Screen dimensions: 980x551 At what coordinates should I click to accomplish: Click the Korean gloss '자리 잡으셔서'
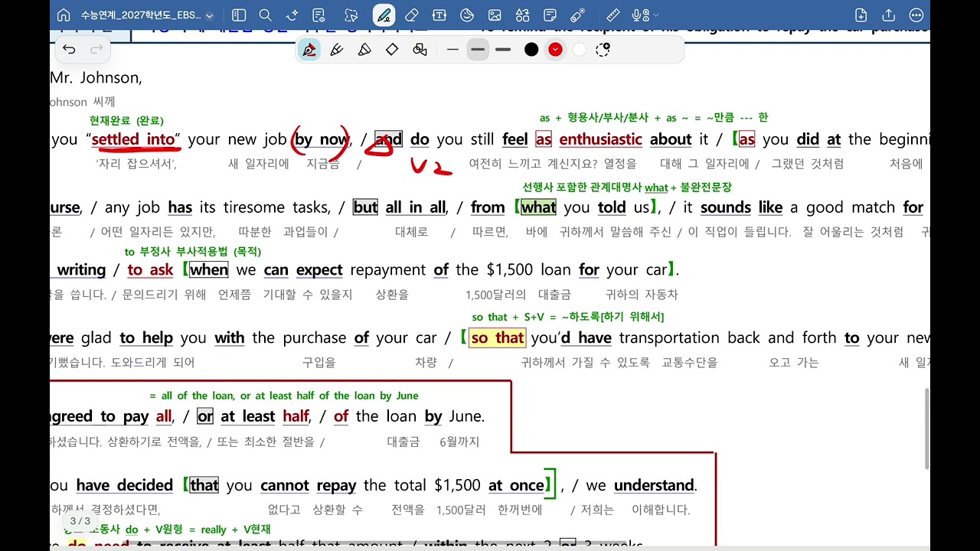136,164
